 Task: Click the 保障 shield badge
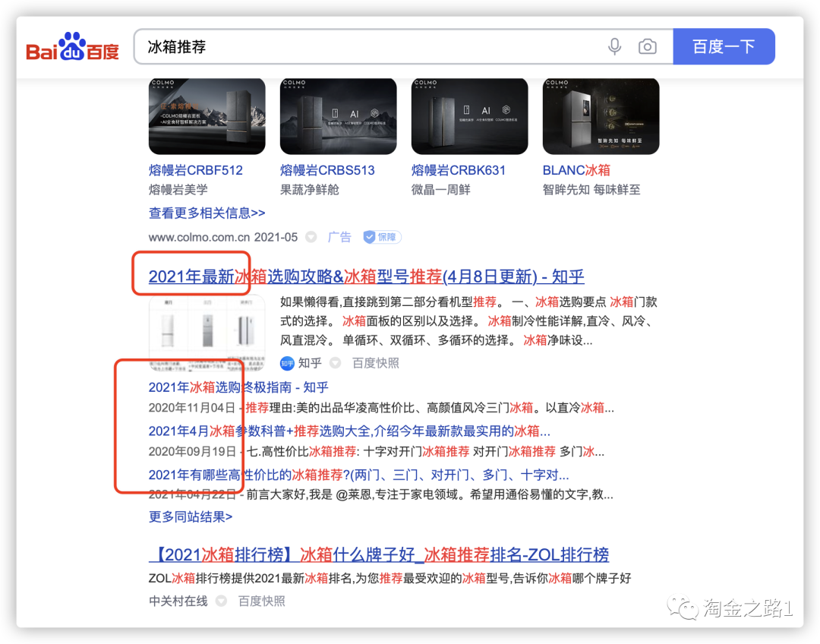coord(382,237)
